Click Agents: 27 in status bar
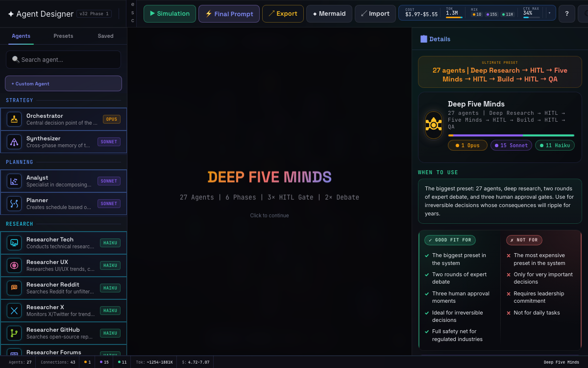The width and height of the screenshot is (588, 368). [x=20, y=362]
